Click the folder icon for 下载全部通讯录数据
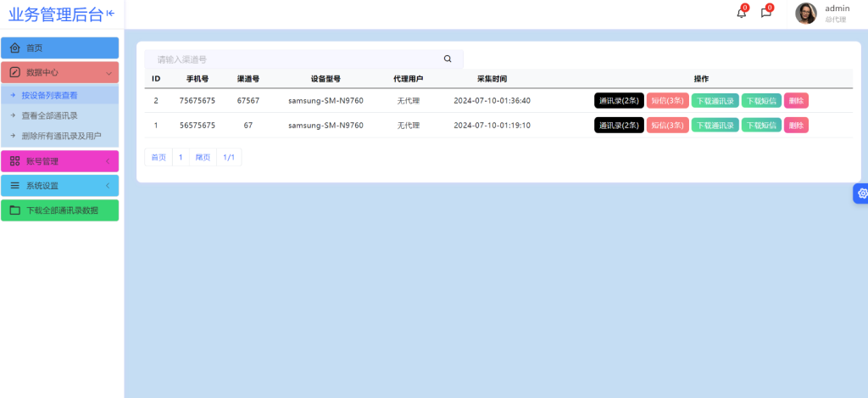868x398 pixels. point(14,210)
